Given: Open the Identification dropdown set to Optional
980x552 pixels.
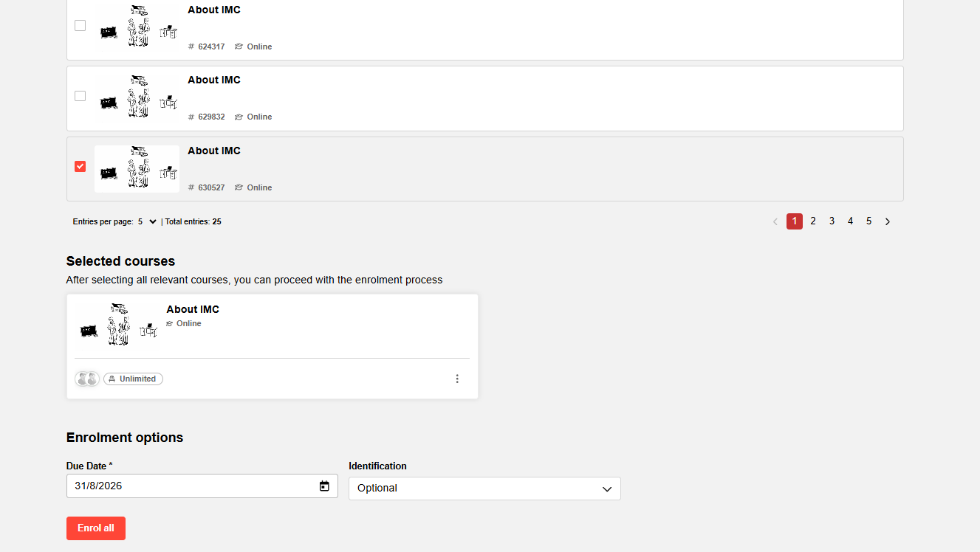Looking at the screenshot, I should click(x=484, y=489).
